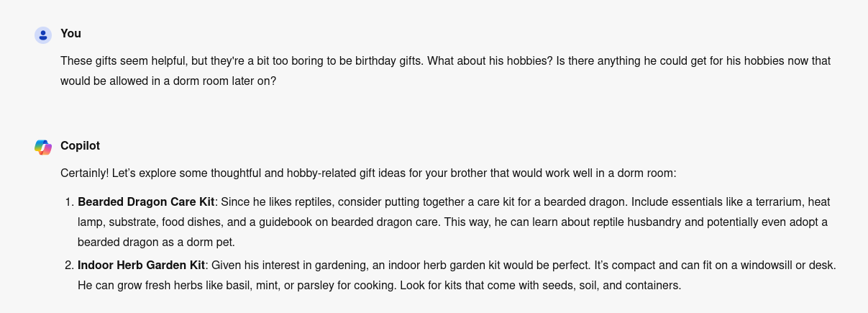Click the phrase "What about his hobbies?"
Screen dimensions: 868x313
490,61
